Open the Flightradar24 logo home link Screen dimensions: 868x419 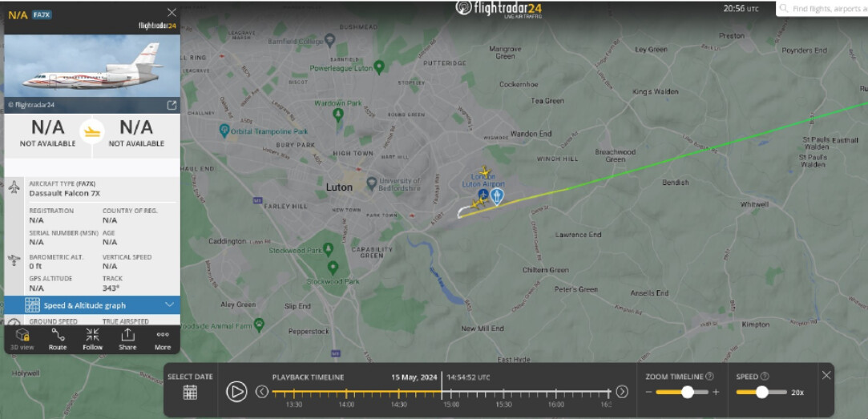coord(499,8)
